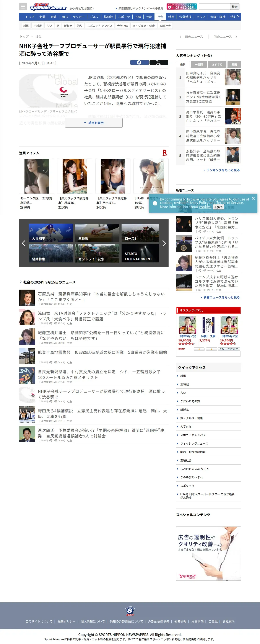This screenshot has width=260, height=644.
Task: Share article on Facebook
Action: click(139, 62)
